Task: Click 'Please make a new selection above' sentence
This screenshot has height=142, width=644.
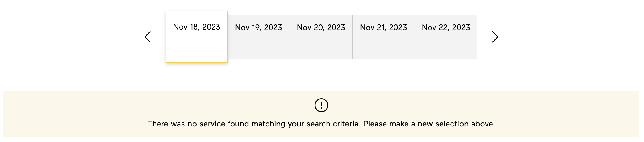Action: [429, 124]
